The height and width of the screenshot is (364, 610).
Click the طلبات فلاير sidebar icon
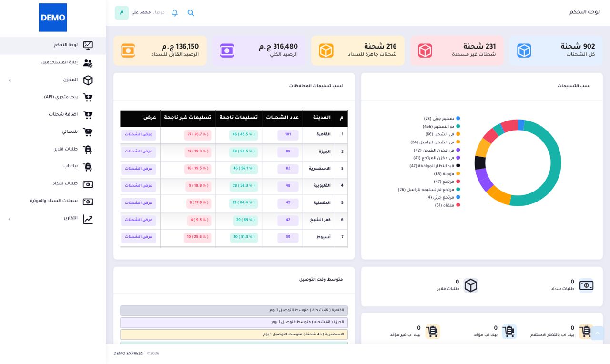coord(88,149)
